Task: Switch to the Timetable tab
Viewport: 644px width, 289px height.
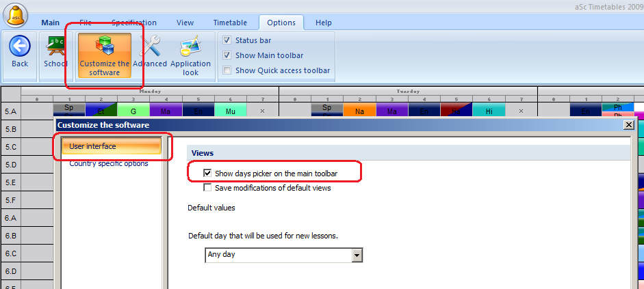Action: [x=230, y=23]
